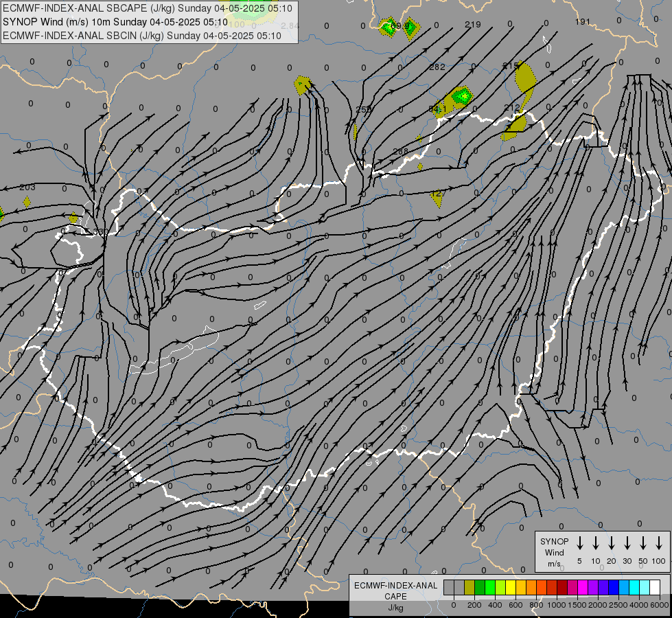This screenshot has width=672, height=618.
Task: Click the wind arrow above the 20 m/s label
Action: point(612,543)
